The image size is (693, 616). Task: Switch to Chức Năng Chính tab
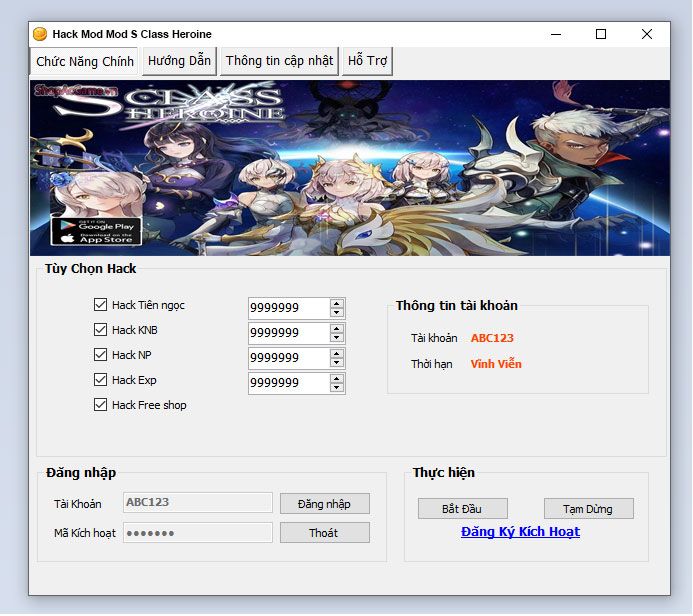[x=84, y=61]
